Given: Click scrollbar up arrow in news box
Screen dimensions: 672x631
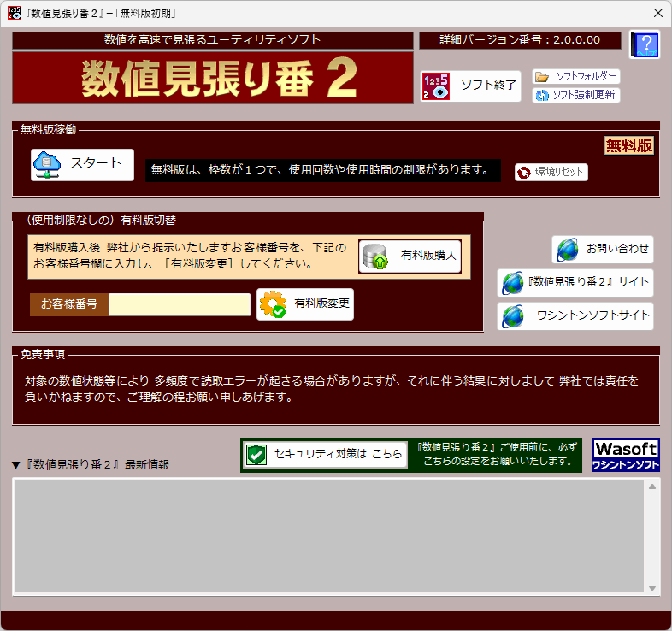Looking at the screenshot, I should coord(652,487).
